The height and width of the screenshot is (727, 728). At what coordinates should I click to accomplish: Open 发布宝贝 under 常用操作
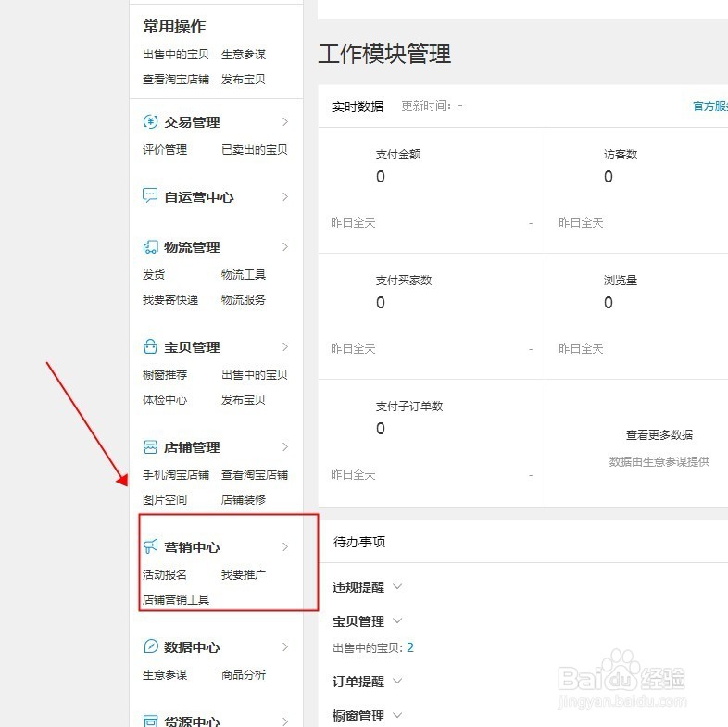244,80
